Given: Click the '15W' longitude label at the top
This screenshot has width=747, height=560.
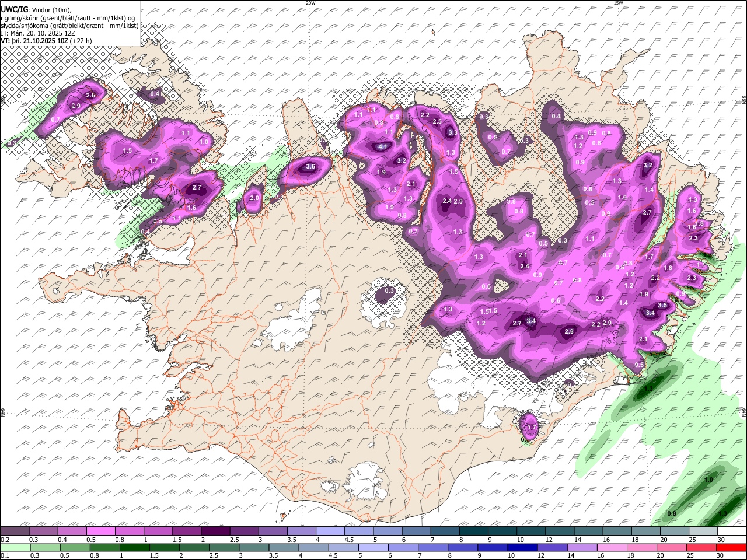Looking at the screenshot, I should (x=617, y=3).
